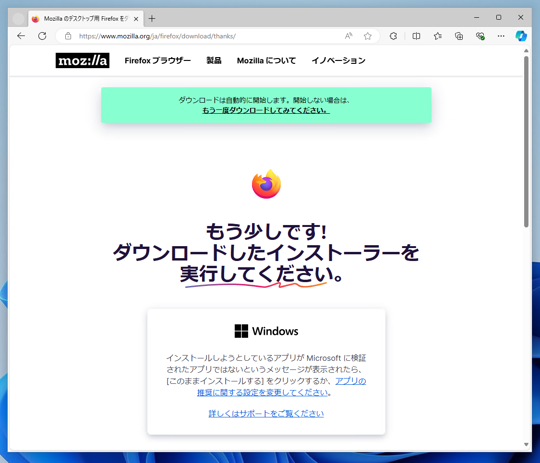Screen dimensions: 540x463
Task: Reload the current page
Action: coord(42,36)
